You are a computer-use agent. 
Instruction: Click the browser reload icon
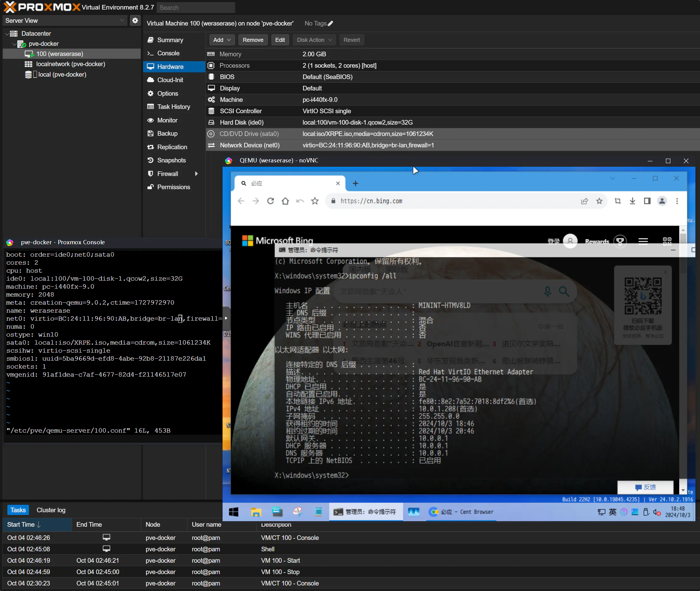click(271, 201)
